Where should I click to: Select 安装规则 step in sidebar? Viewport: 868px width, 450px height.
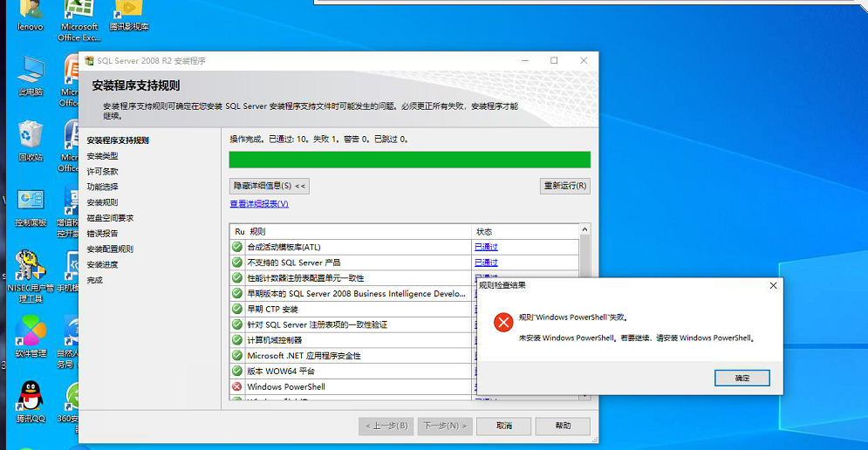click(102, 202)
